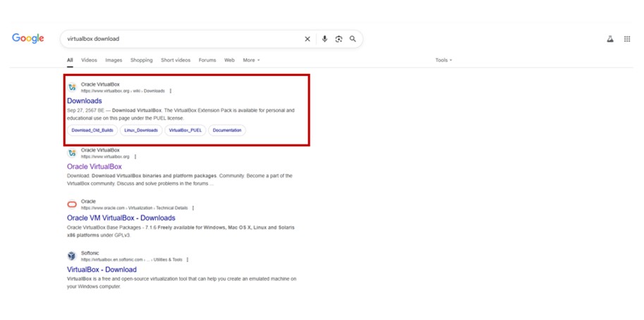The height and width of the screenshot is (320, 644).
Task: Click the Linux_Downloads sitelink chip
Action: click(140, 130)
